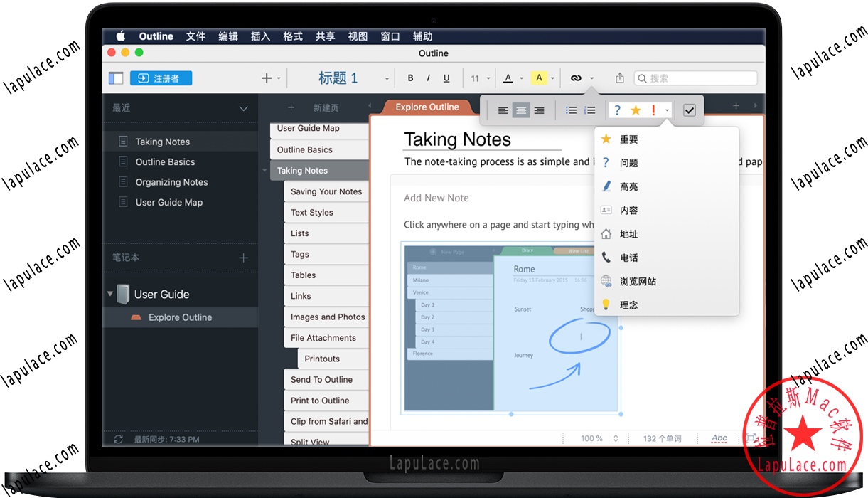The height and width of the screenshot is (498, 868).
Task: Apply numbered list format
Action: pos(589,110)
